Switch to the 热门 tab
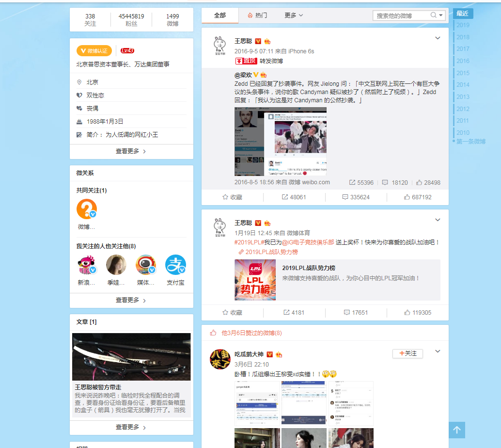The image size is (501, 448). (257, 16)
